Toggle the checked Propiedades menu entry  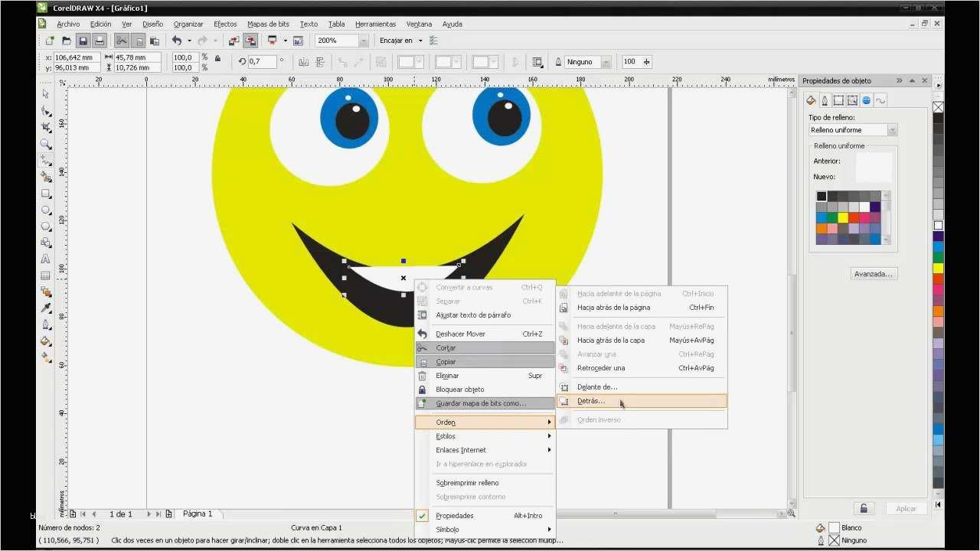[x=485, y=516]
